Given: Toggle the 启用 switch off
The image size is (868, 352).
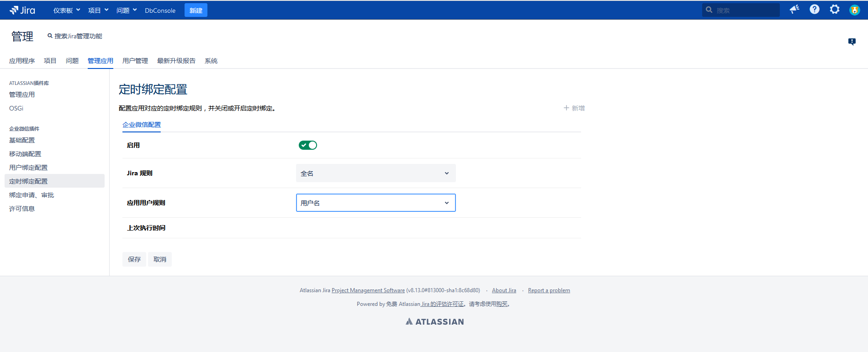Looking at the screenshot, I should [307, 145].
